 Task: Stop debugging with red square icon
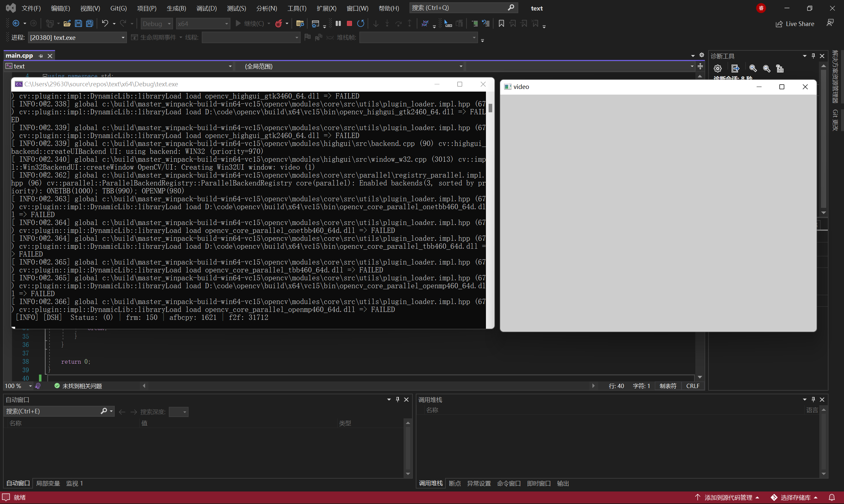(349, 23)
